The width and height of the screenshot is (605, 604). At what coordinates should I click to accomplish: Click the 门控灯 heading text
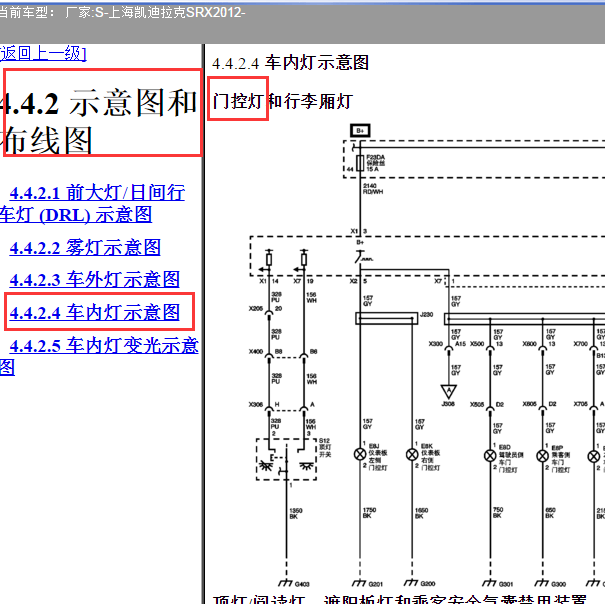click(238, 102)
